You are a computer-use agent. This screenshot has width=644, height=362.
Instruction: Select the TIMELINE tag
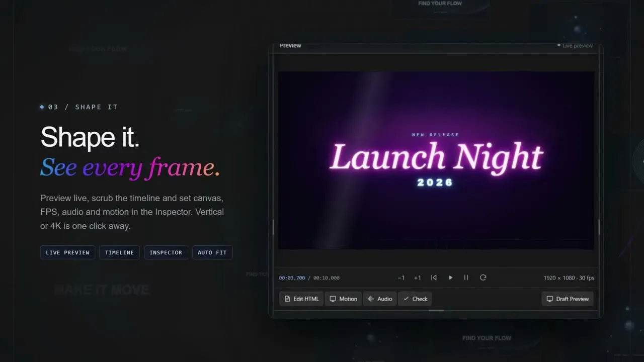click(x=120, y=252)
